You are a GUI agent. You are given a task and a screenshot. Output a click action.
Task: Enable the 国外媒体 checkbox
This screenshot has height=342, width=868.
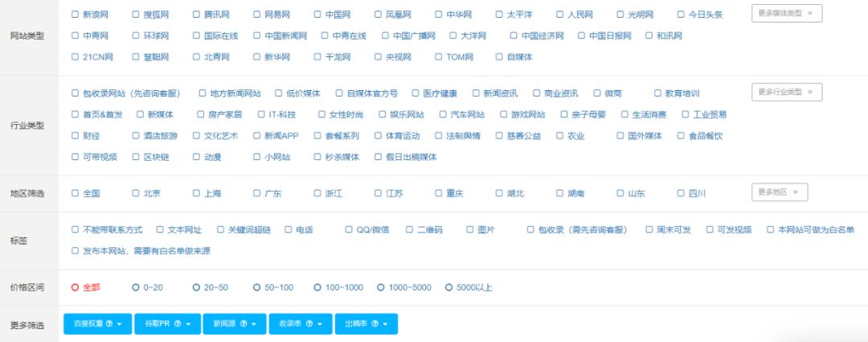pos(620,135)
